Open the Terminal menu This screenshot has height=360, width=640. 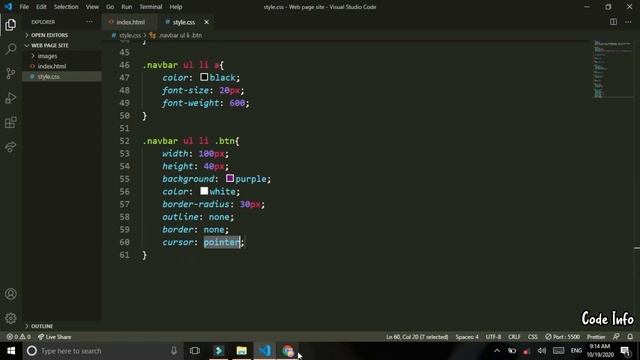pos(151,7)
